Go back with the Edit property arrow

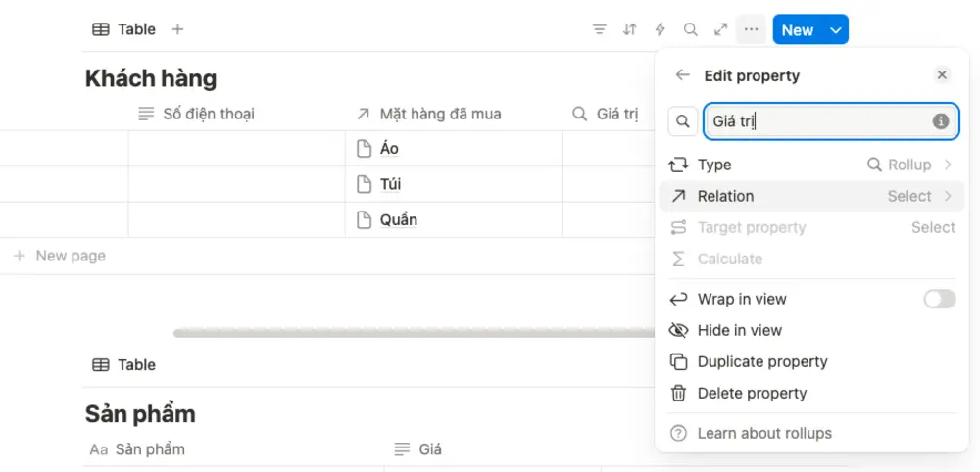pyautogui.click(x=682, y=75)
